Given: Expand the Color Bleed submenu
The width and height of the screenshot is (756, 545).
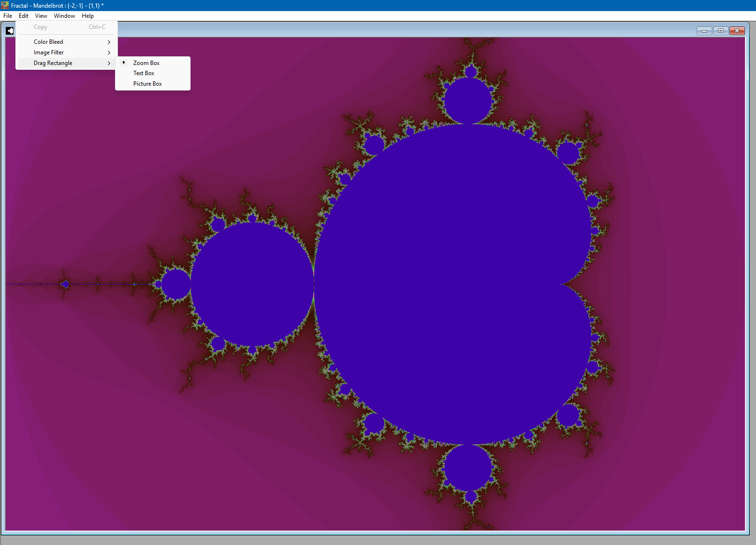Looking at the screenshot, I should (67, 42).
